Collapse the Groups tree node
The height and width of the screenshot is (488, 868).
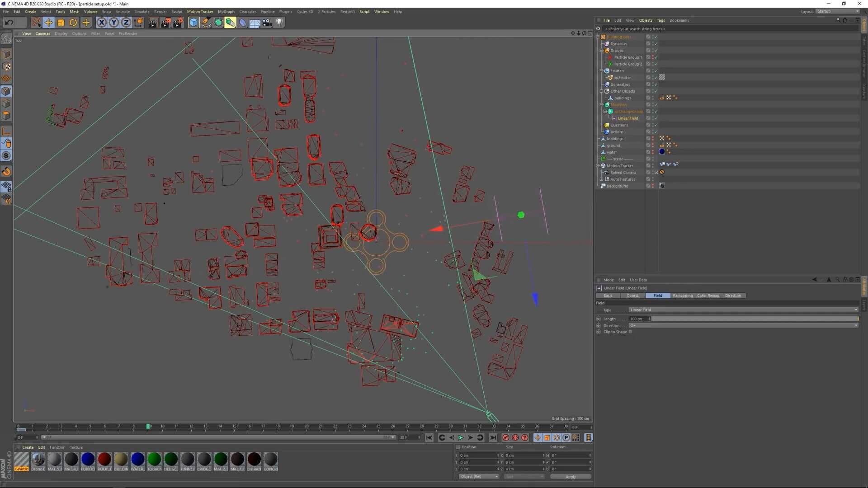pos(602,51)
